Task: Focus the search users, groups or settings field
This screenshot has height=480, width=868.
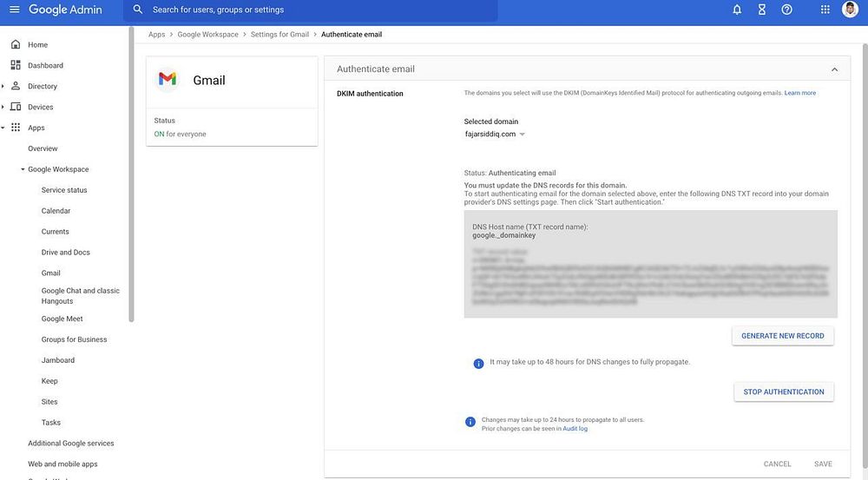Action: point(310,10)
